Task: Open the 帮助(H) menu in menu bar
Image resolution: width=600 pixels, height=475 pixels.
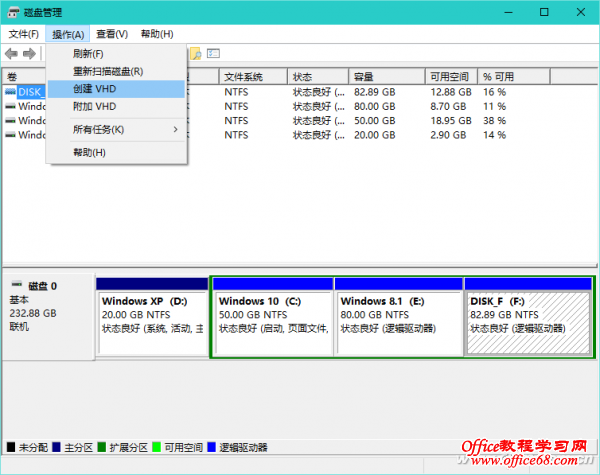Action: point(157,34)
